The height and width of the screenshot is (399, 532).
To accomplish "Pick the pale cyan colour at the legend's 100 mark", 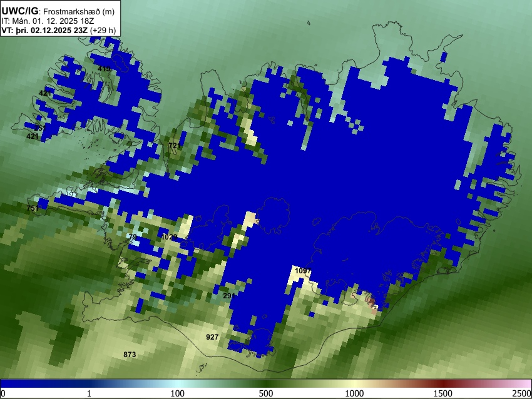I will [177, 383].
